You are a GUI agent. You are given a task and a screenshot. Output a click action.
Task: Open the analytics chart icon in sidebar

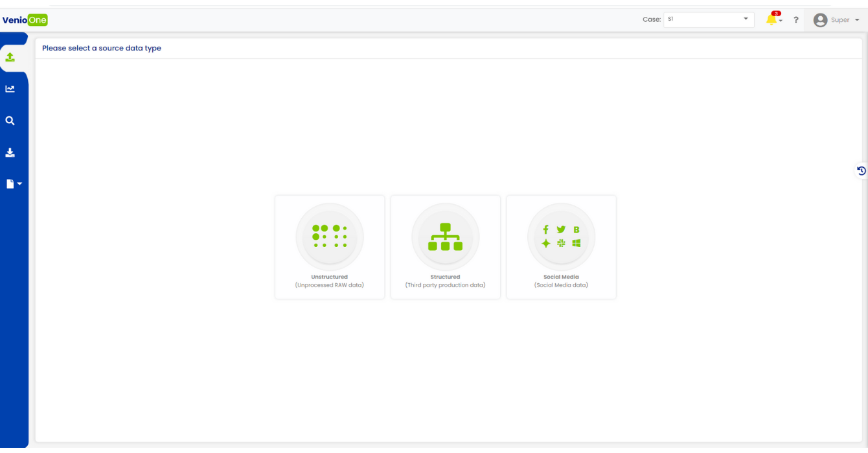[10, 89]
